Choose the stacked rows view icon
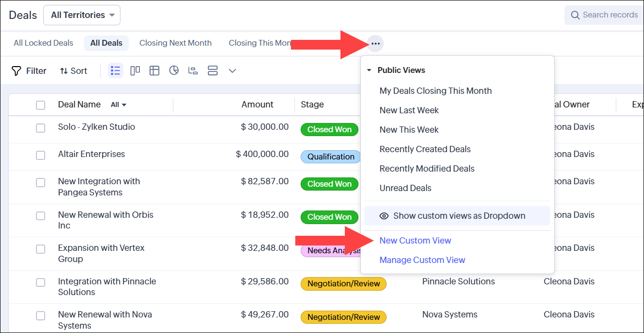644x333 pixels. [212, 70]
